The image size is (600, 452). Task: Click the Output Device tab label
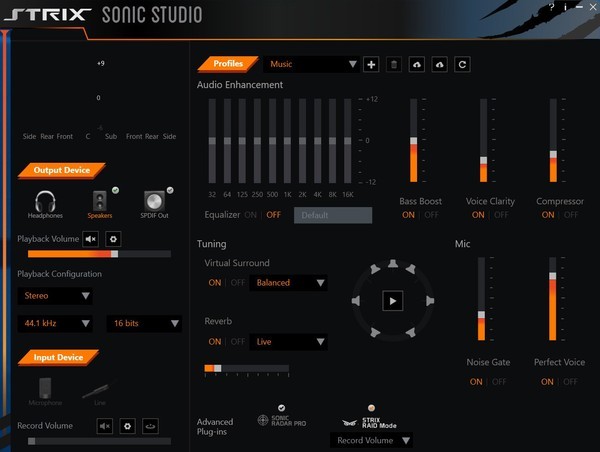tap(62, 170)
